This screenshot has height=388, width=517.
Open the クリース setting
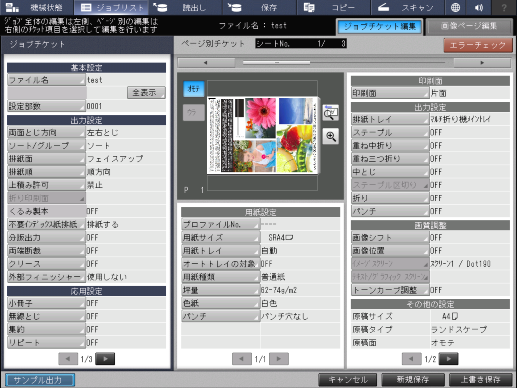46,264
